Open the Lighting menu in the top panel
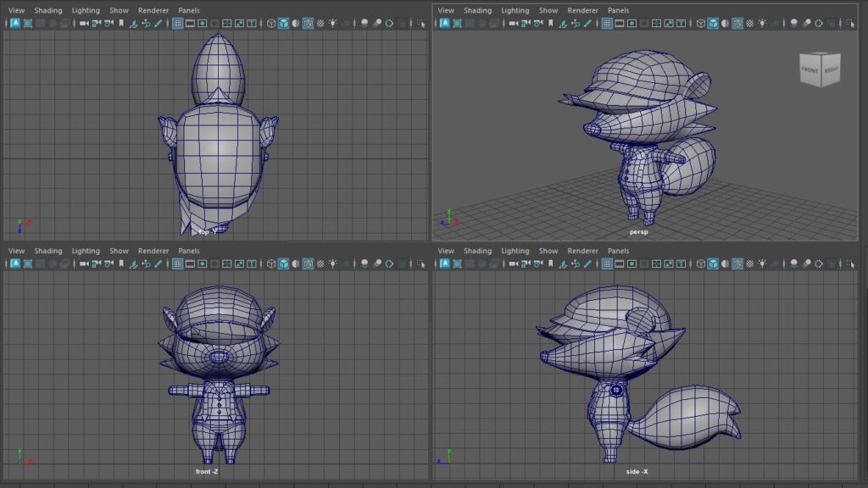Screen dimensions: 868x488 [x=86, y=10]
